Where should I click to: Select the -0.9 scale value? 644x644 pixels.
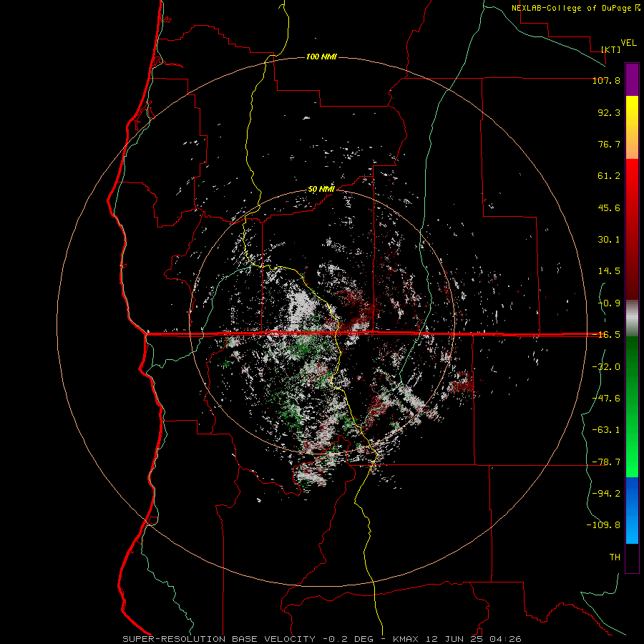coord(609,303)
